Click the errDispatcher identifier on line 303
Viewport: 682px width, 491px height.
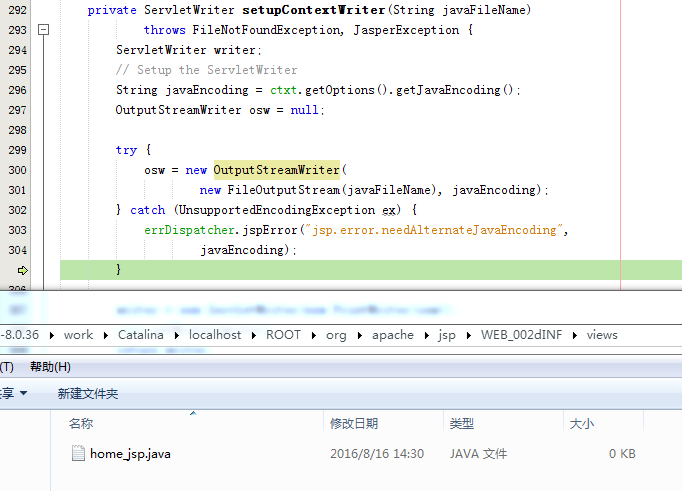click(189, 230)
